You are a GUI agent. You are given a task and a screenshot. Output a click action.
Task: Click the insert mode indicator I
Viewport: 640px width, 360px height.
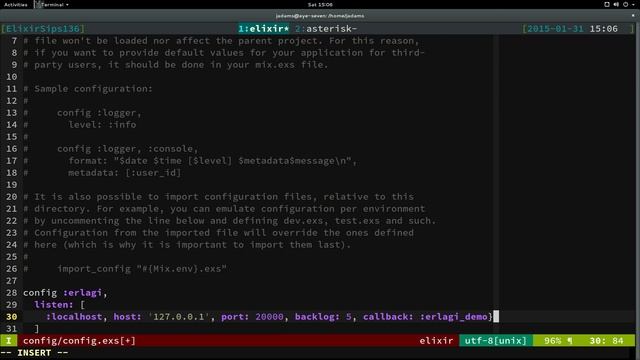pyautogui.click(x=9, y=340)
